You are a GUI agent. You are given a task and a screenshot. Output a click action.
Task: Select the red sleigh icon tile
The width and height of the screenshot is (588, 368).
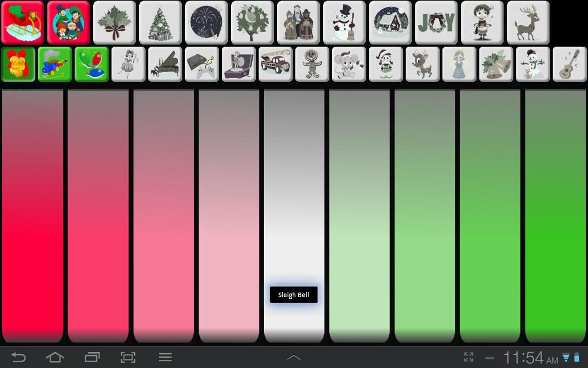pyautogui.click(x=23, y=23)
